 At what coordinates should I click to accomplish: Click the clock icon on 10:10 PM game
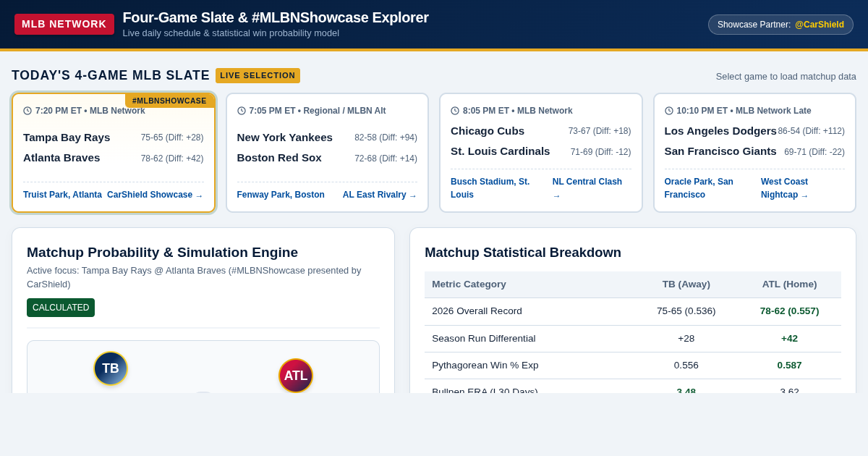pyautogui.click(x=669, y=111)
